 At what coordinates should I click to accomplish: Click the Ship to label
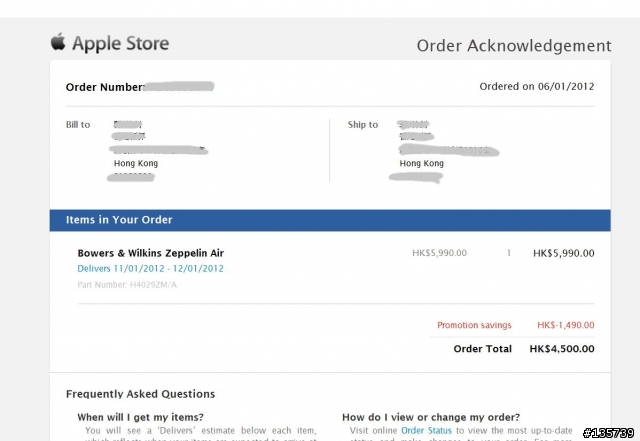tap(363, 125)
